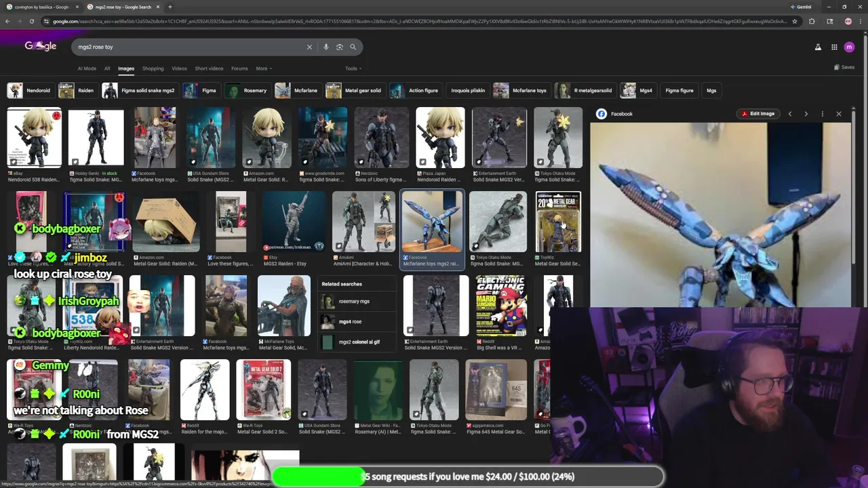The image size is (868, 488).
Task: Open the Facebook source link in preview
Action: 615,114
